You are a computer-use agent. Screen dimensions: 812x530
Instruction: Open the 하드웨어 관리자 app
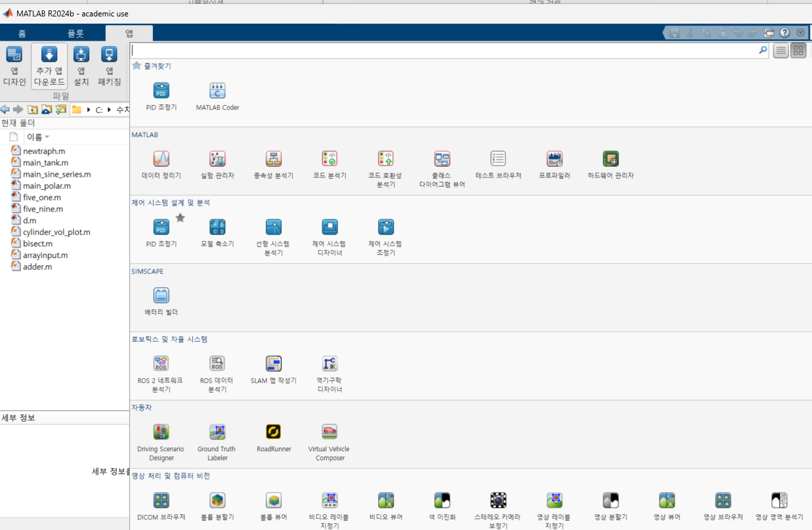click(611, 165)
